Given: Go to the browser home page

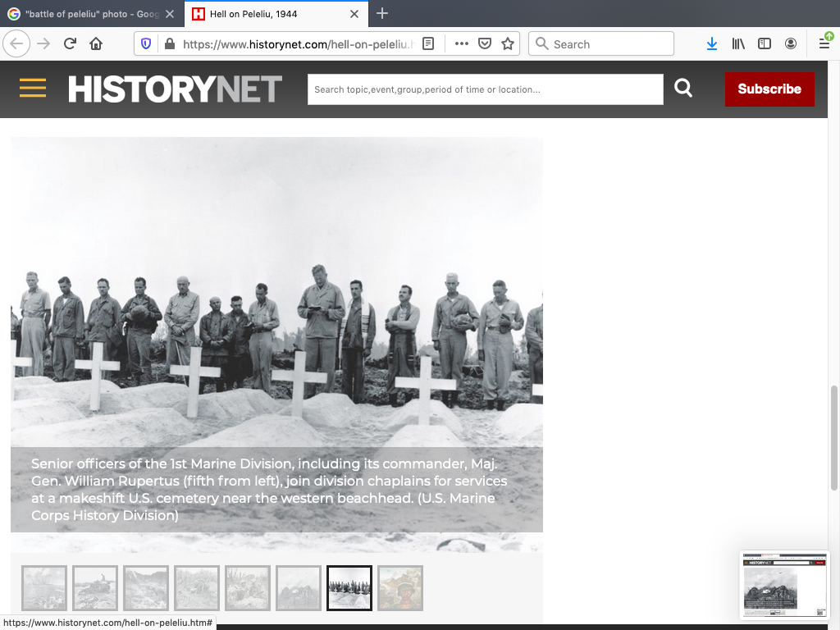Looking at the screenshot, I should coord(96,44).
